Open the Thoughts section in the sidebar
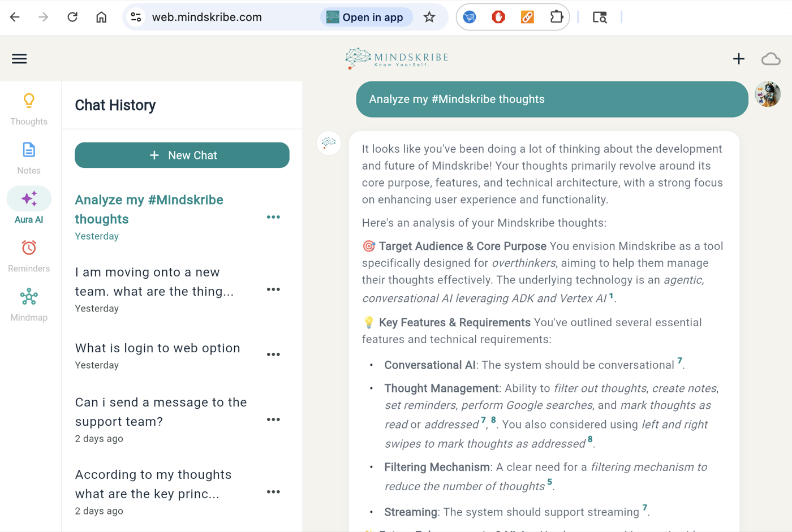 28,107
